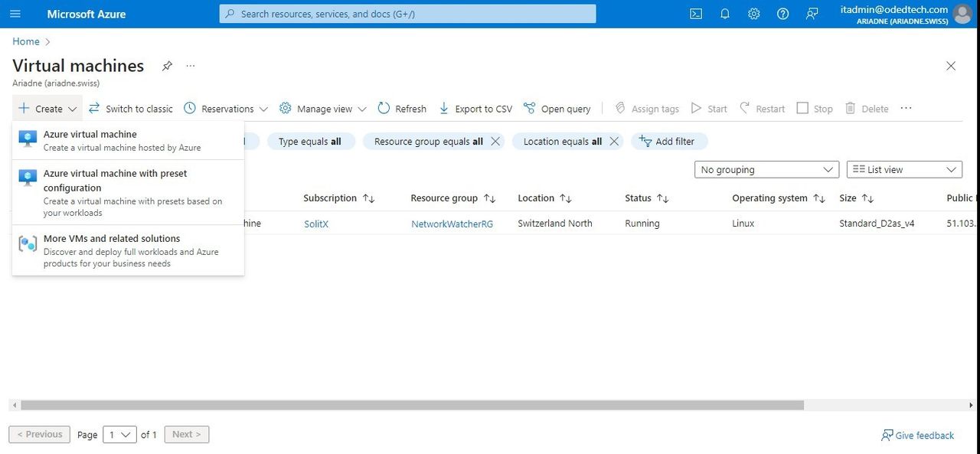Click the Refresh toolbar button
This screenshot has height=454, width=980.
[x=402, y=109]
